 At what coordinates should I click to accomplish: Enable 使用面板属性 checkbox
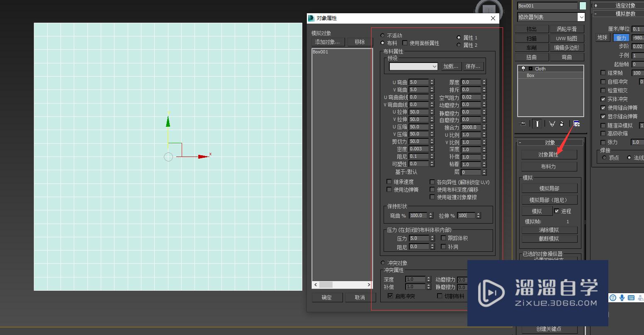click(405, 43)
